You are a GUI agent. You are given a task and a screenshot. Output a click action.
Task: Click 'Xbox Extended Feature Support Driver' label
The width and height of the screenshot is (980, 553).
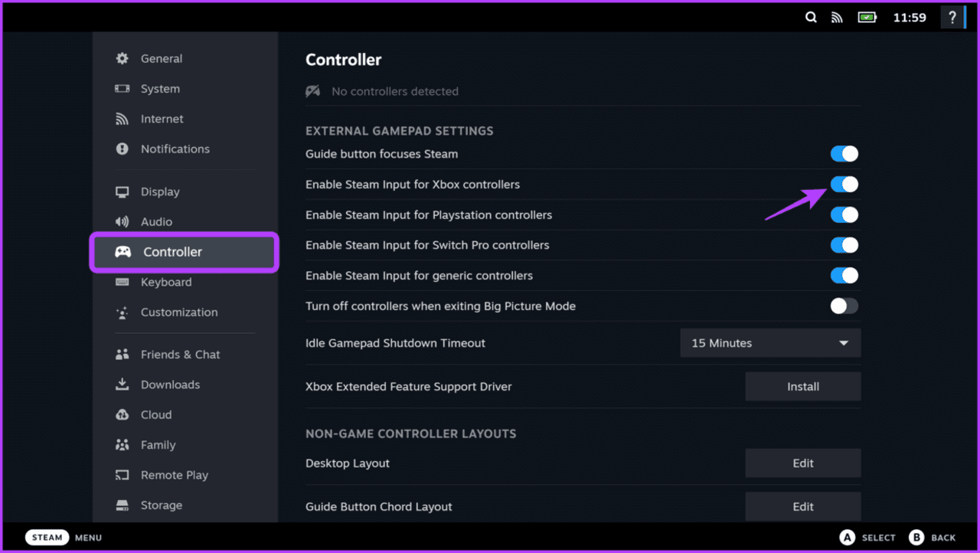[409, 387]
